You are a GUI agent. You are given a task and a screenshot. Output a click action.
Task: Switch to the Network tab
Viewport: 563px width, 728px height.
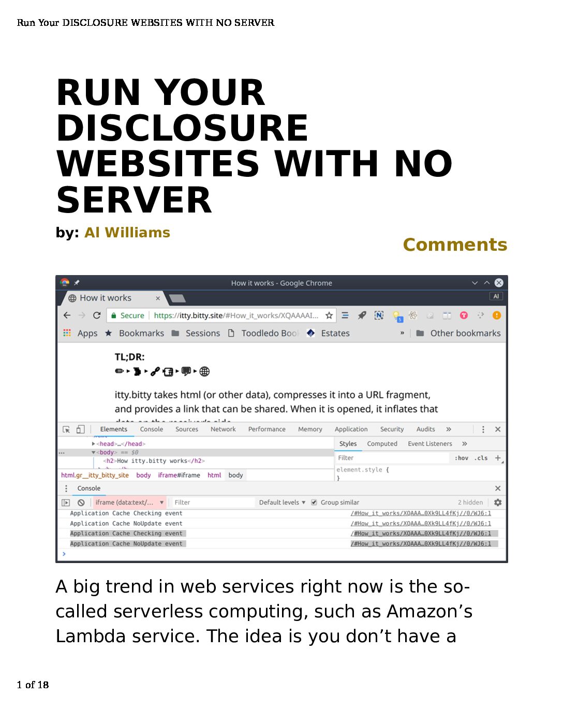[x=223, y=430]
